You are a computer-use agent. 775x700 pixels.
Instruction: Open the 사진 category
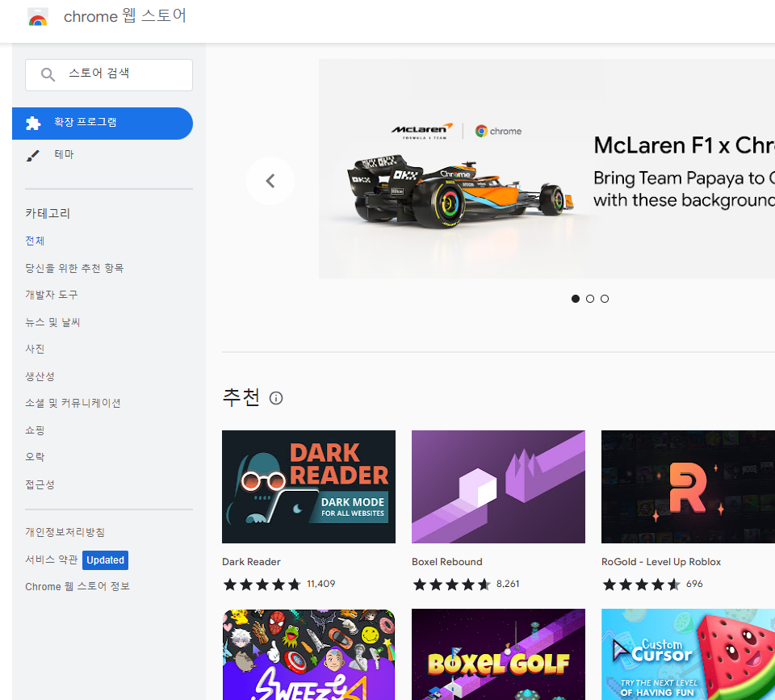35,349
